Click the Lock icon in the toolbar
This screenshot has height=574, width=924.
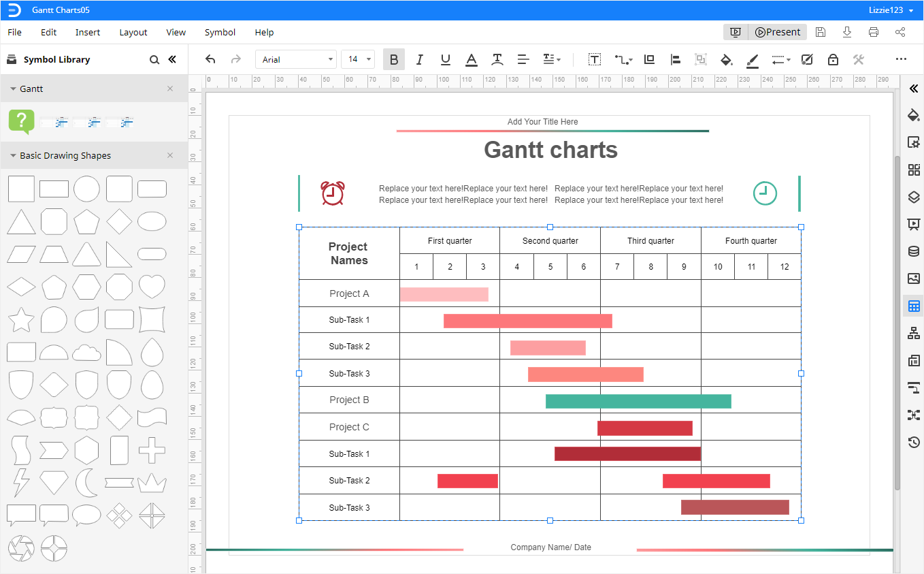[x=833, y=60]
